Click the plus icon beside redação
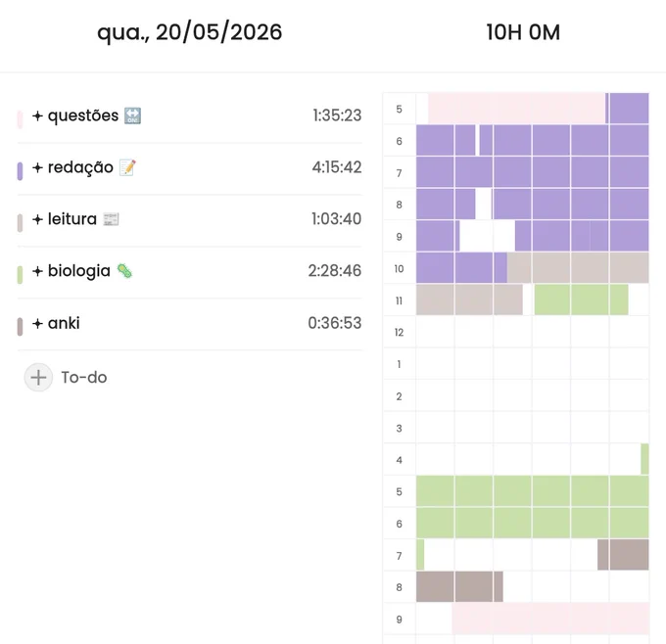Viewport: 666px width, 644px height. [x=38, y=167]
